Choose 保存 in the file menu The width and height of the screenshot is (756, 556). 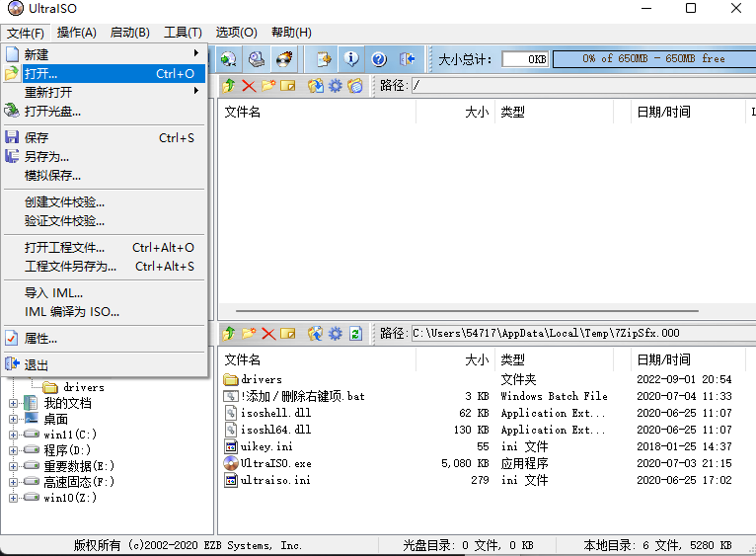[105, 138]
